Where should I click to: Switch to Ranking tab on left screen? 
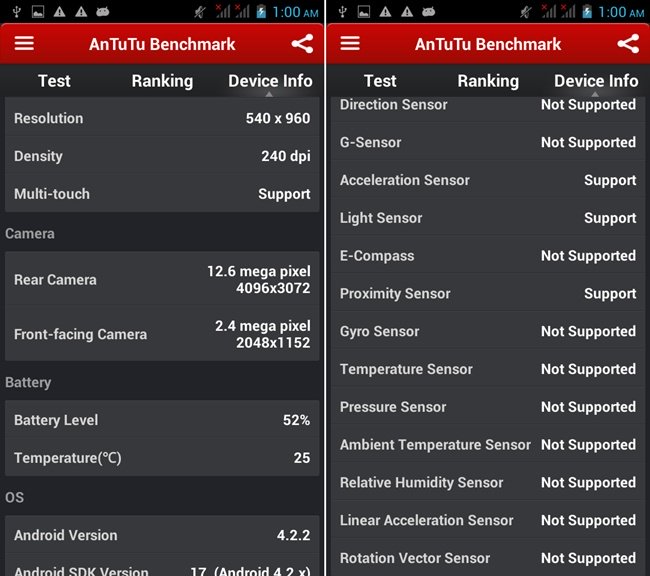[x=162, y=81]
